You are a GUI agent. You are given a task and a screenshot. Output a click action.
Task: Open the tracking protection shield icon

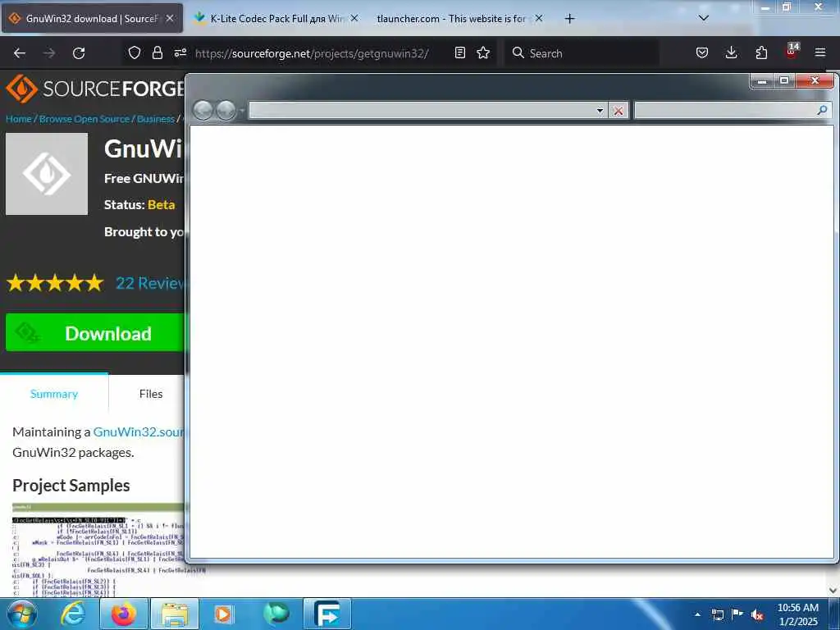[x=135, y=52]
